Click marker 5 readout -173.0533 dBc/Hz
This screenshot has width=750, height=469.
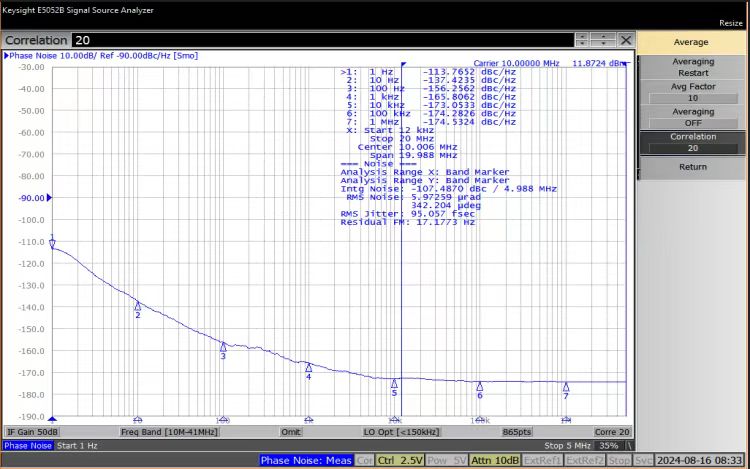coord(469,105)
